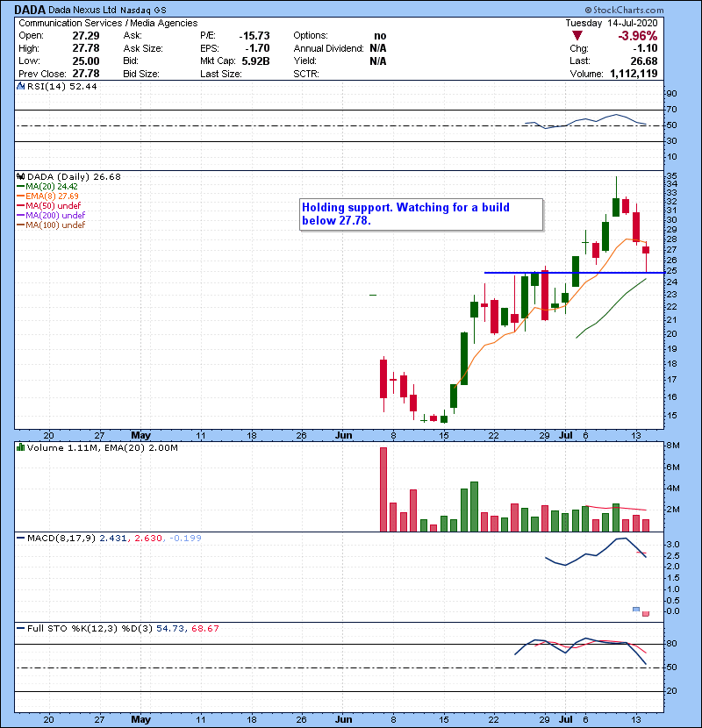Click the stochastic %D value 68.67
Viewport: 702px width, 728px height.
[x=204, y=629]
